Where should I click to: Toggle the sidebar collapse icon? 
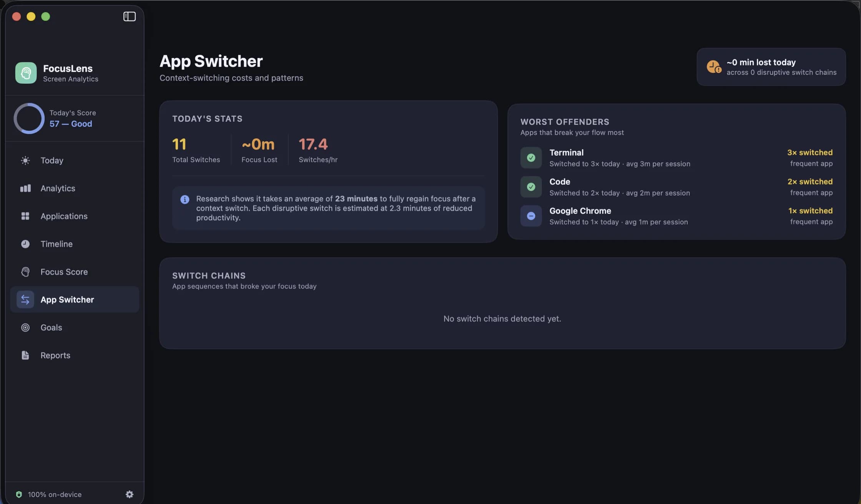(x=130, y=17)
